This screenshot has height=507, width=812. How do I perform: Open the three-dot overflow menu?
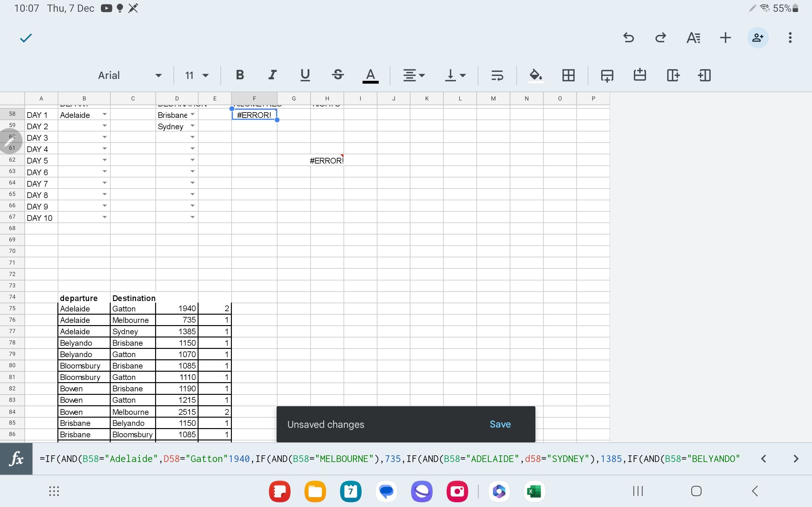(790, 38)
